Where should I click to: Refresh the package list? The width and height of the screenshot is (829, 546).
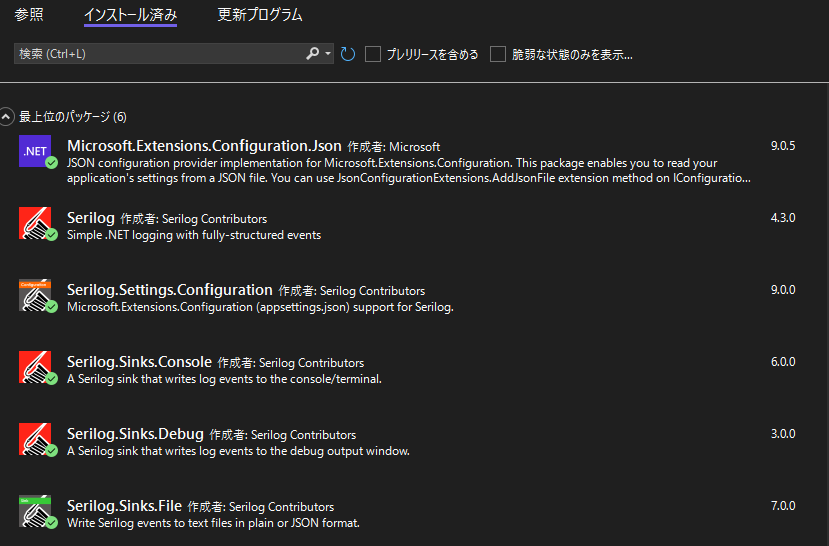point(347,54)
